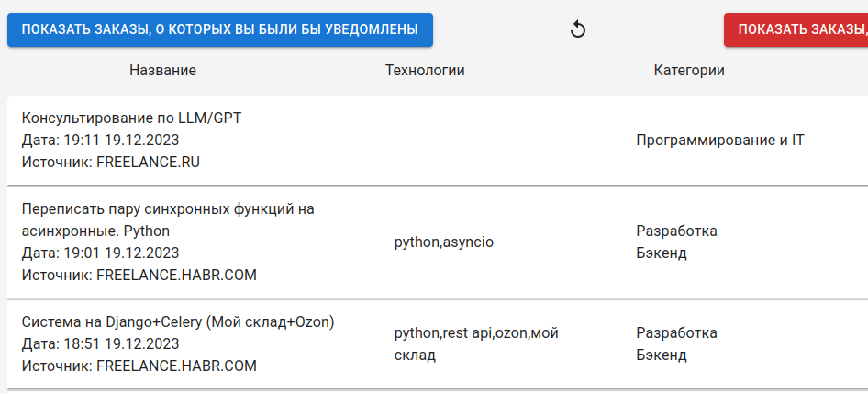Open the Консультирование по LLM/GPT order
This screenshot has width=868, height=394.
point(131,118)
